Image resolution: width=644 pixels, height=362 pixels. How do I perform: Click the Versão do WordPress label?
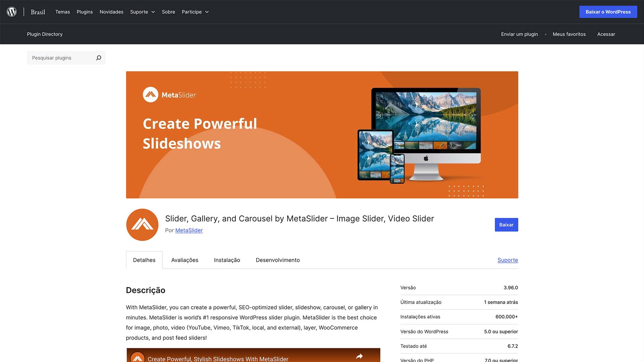[424, 331]
